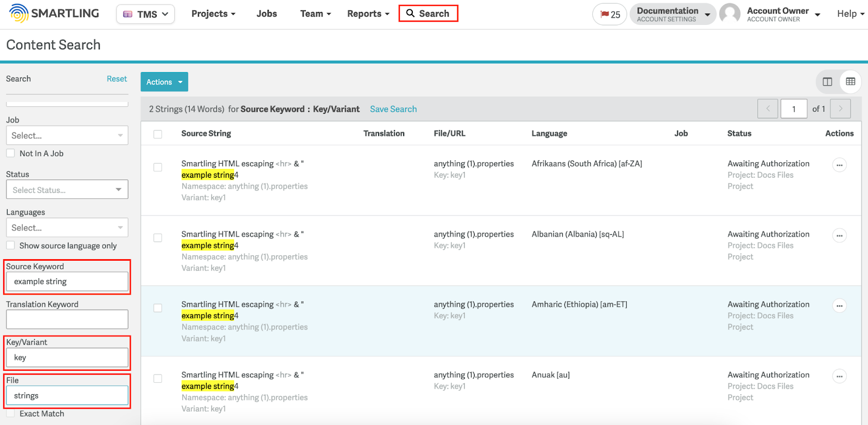Open the flagged notifications badge showing 25
The image size is (868, 425).
pos(610,15)
